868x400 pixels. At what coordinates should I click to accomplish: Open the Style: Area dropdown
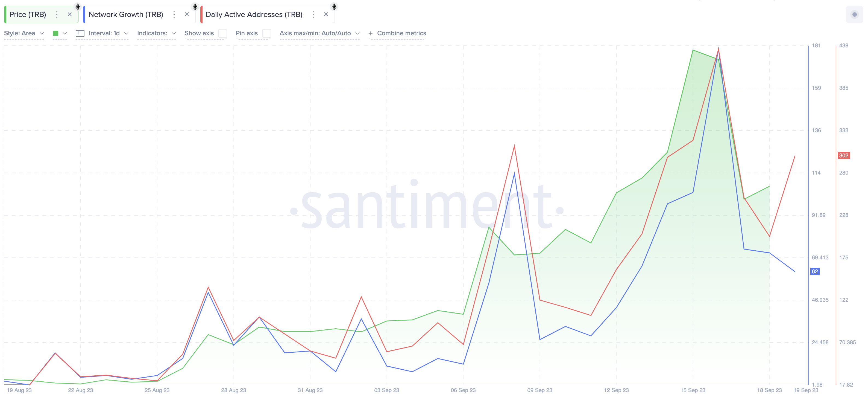tap(24, 33)
